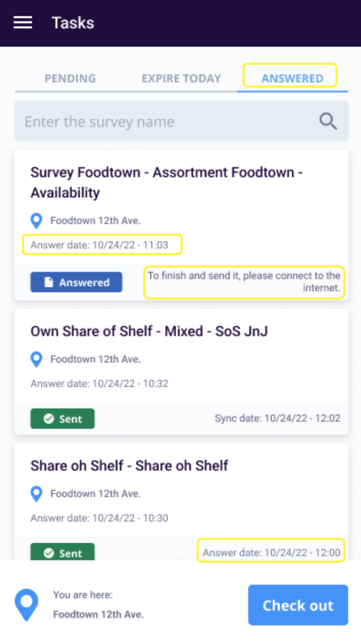Click the Sync date 12:02 label
Viewport: 361px width, 644px height.
point(277,418)
